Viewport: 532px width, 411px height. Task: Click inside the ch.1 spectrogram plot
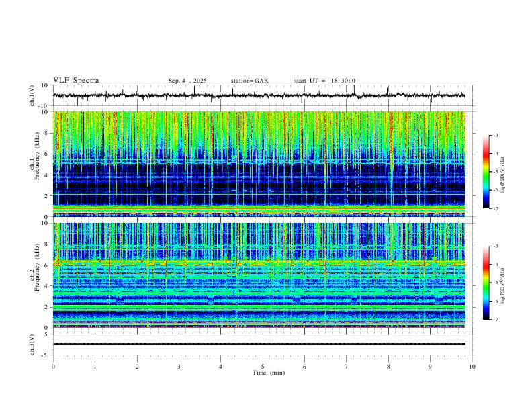[259, 164]
